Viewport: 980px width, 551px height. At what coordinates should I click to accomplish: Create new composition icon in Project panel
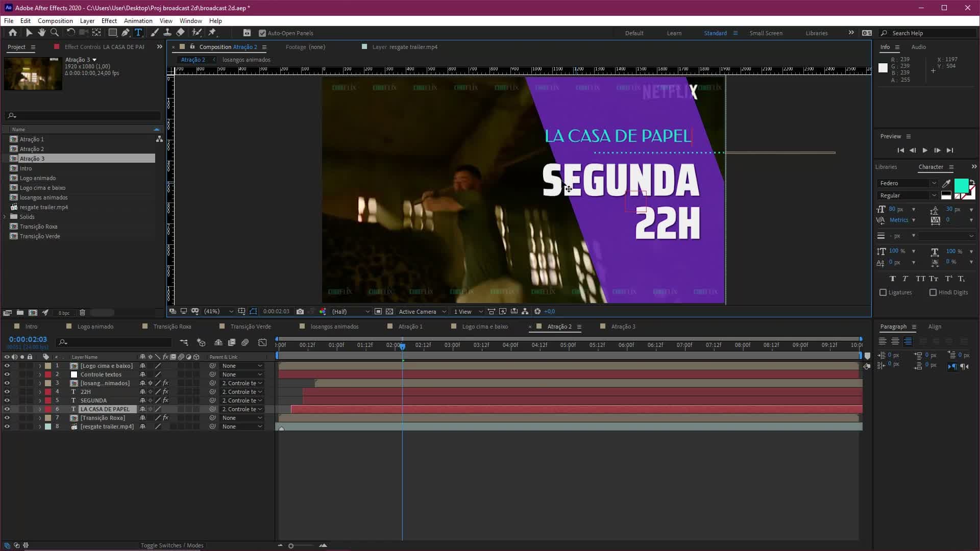pyautogui.click(x=33, y=313)
